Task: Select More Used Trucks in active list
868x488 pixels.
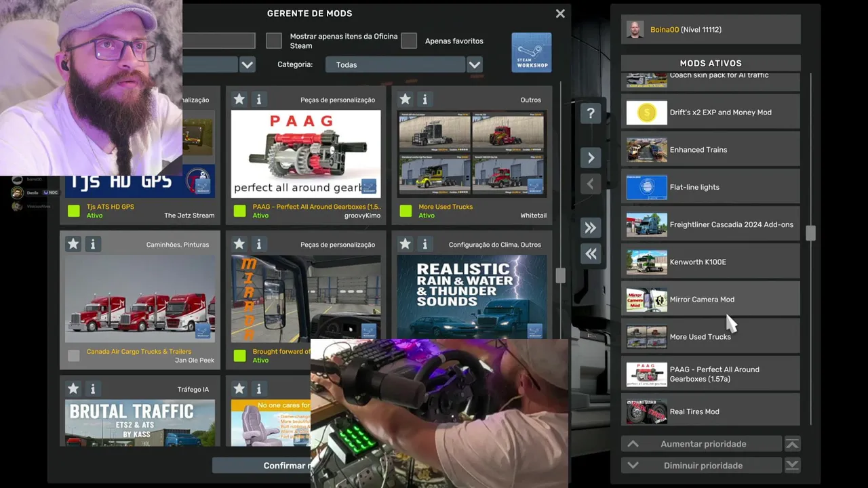Action: 711,336
